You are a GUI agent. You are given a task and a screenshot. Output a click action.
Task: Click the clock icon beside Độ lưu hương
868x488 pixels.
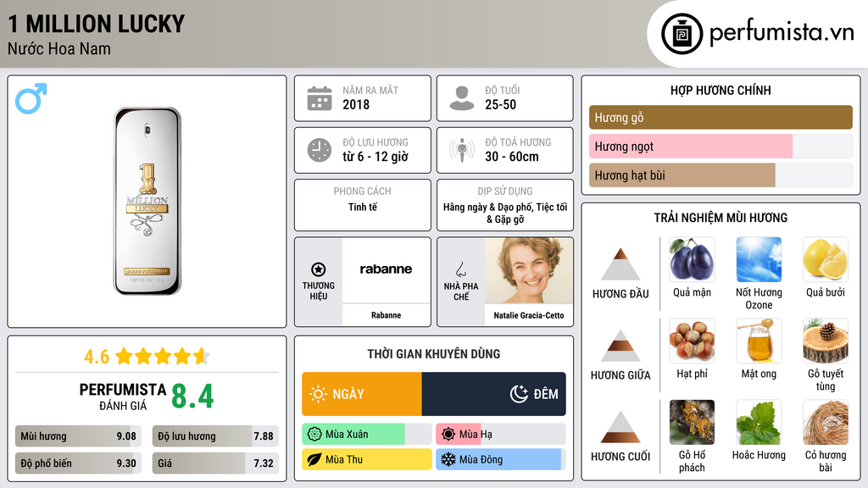tap(320, 150)
